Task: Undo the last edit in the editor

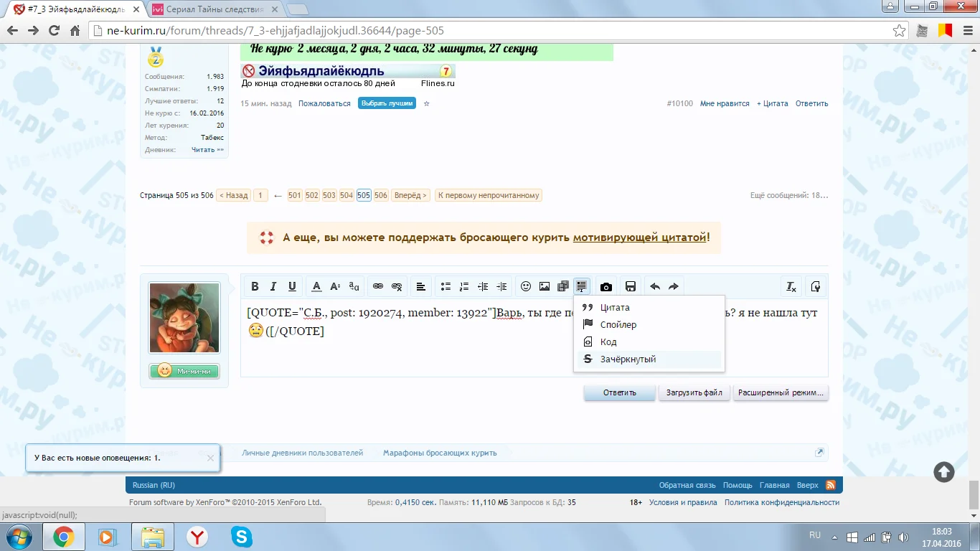Action: pos(655,287)
